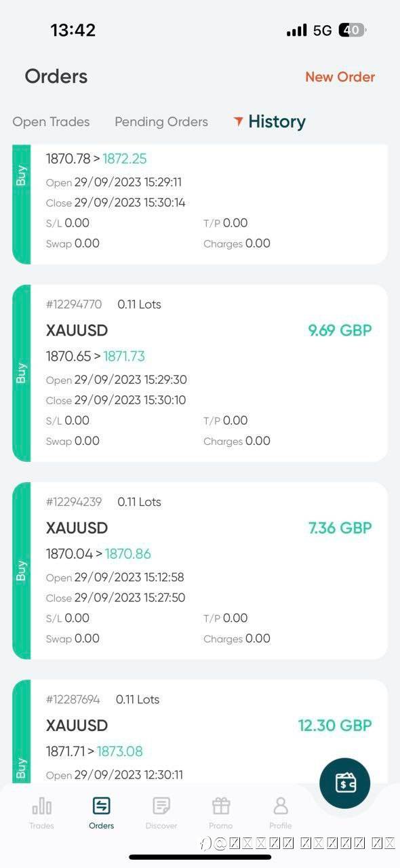This screenshot has height=868, width=400.
Task: Select the History tab
Action: pyautogui.click(x=277, y=121)
